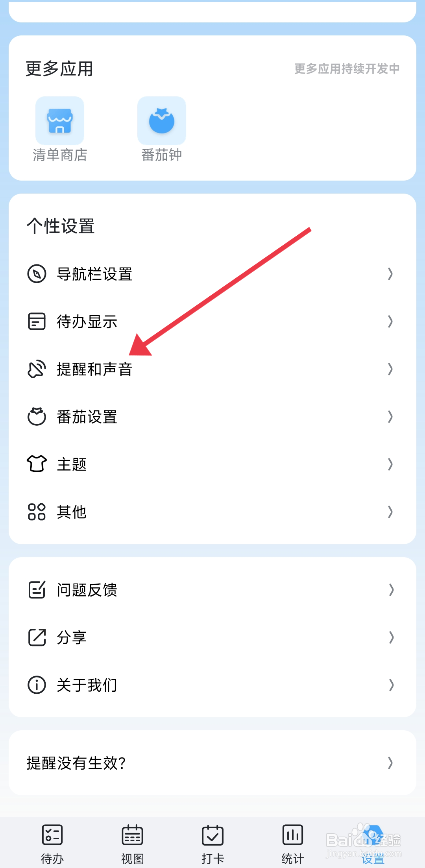This screenshot has height=868, width=425.
Task: Tap the list icon beside 待办显示
Action: pos(37,321)
